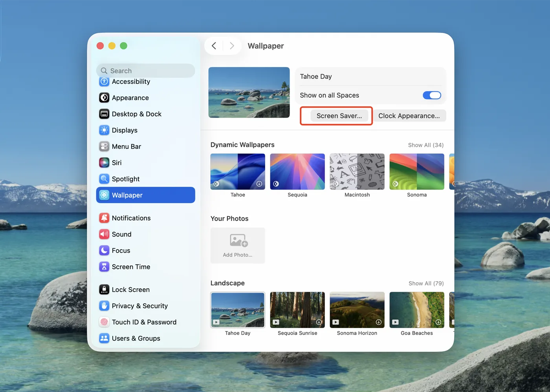
Task: Click the Focus sidebar label
Action: [x=121, y=250]
